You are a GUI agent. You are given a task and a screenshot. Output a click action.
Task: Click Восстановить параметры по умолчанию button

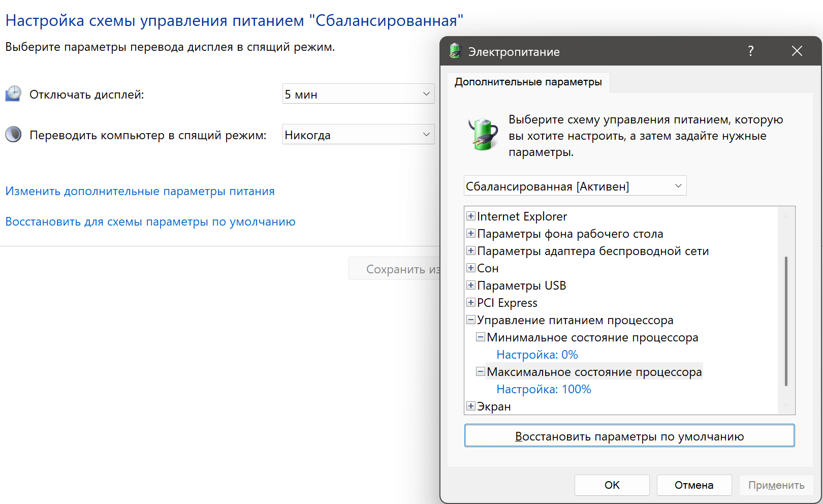coord(629,436)
